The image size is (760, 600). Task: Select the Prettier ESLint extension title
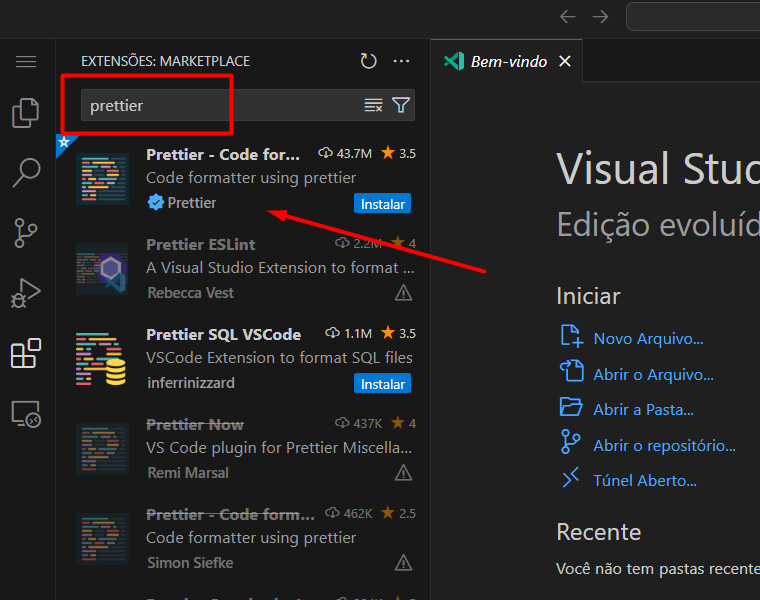pyautogui.click(x=201, y=245)
